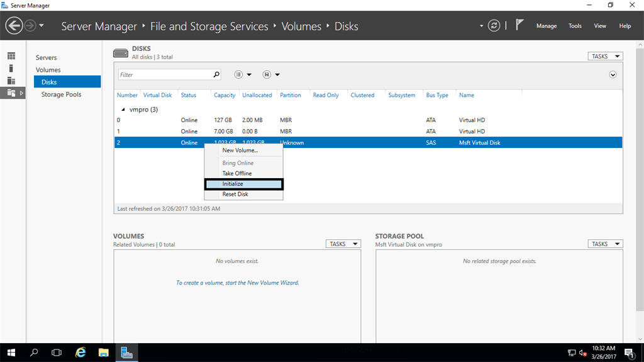Click into the disk Filter field
644x362 pixels.
coord(165,74)
